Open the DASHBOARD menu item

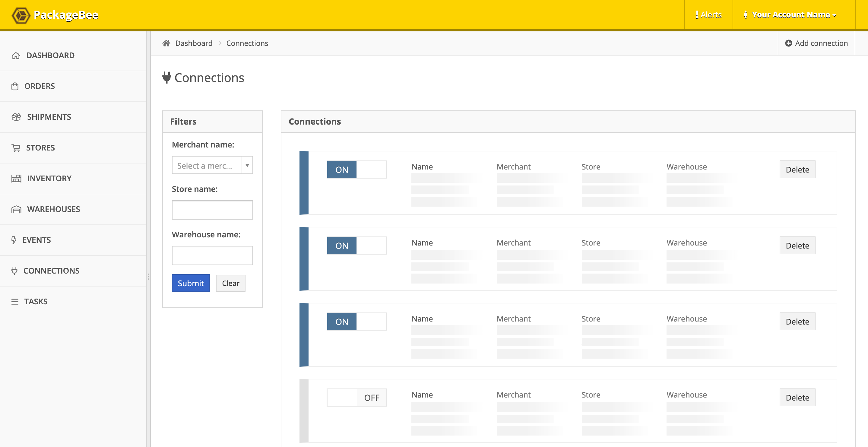tap(73, 55)
